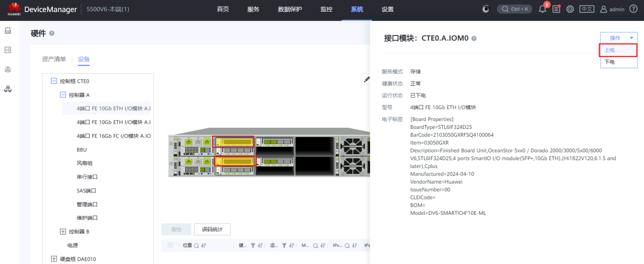Click the pencil edit icon above device view
This screenshot has height=264, width=644.
click(367, 79)
